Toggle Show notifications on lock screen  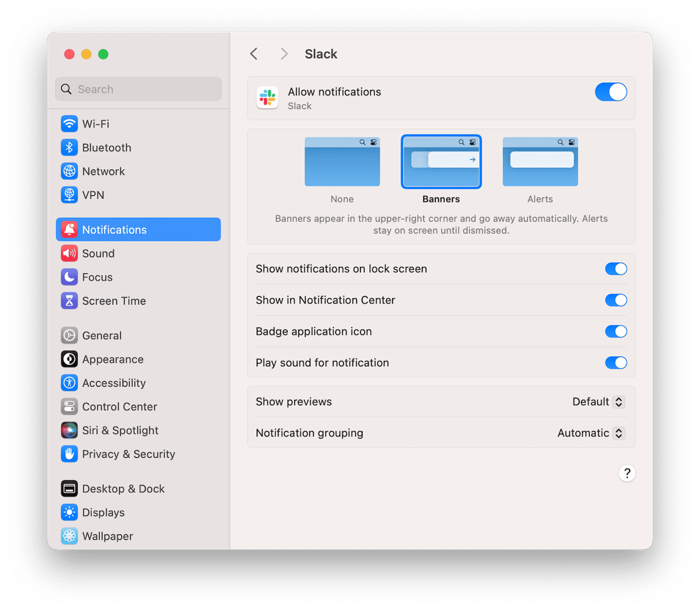tap(616, 269)
